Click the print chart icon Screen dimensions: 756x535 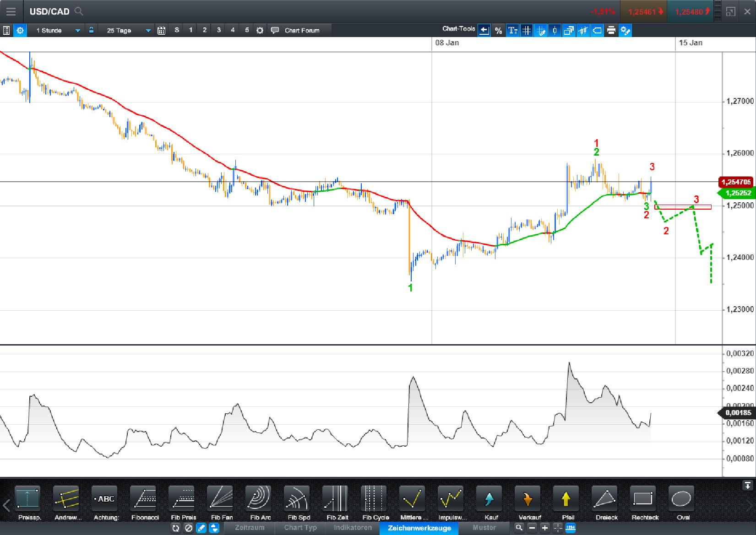(x=611, y=30)
